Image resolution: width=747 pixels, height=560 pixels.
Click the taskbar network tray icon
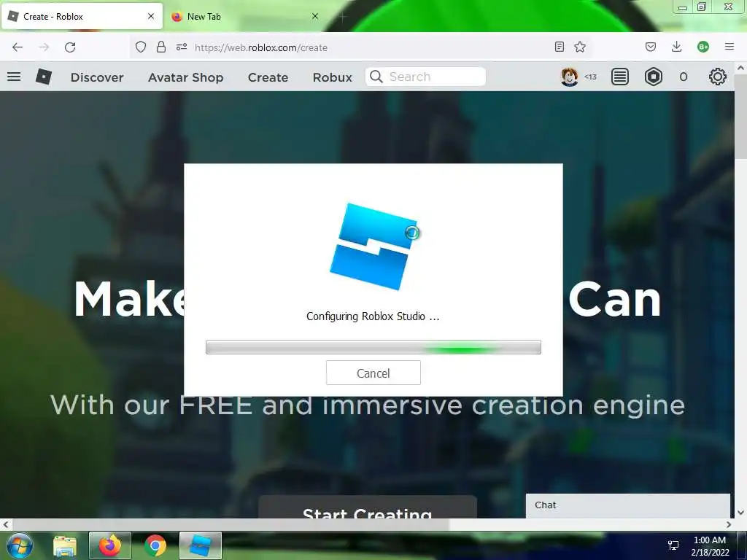point(673,545)
